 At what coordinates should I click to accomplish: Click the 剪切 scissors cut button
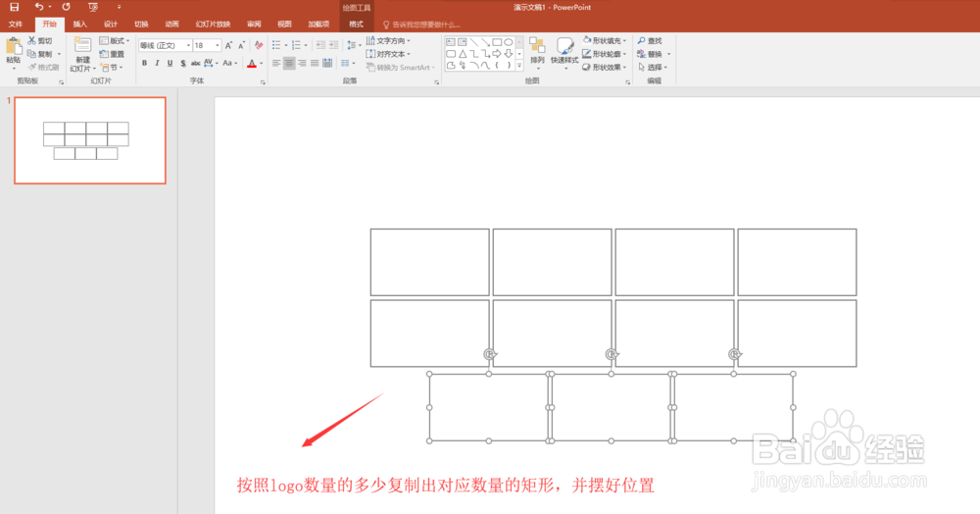tap(39, 40)
